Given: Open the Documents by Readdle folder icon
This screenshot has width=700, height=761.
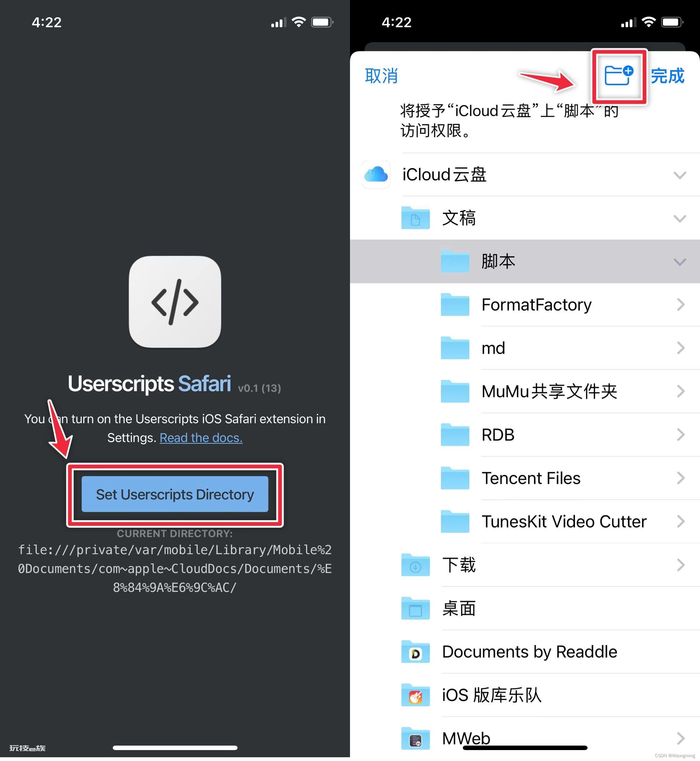Looking at the screenshot, I should pyautogui.click(x=415, y=652).
